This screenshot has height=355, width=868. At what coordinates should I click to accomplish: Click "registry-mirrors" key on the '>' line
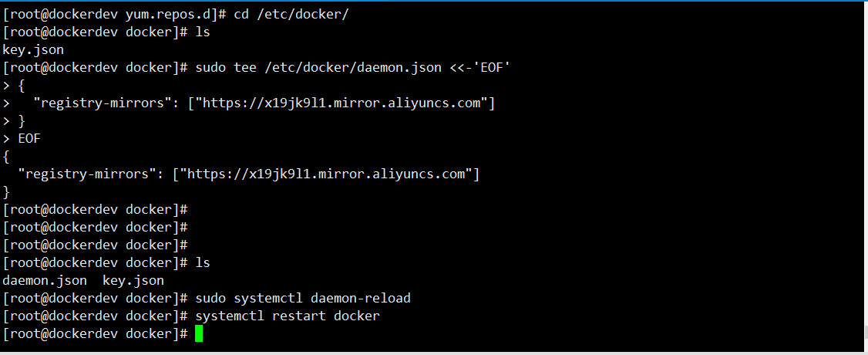tap(99, 103)
